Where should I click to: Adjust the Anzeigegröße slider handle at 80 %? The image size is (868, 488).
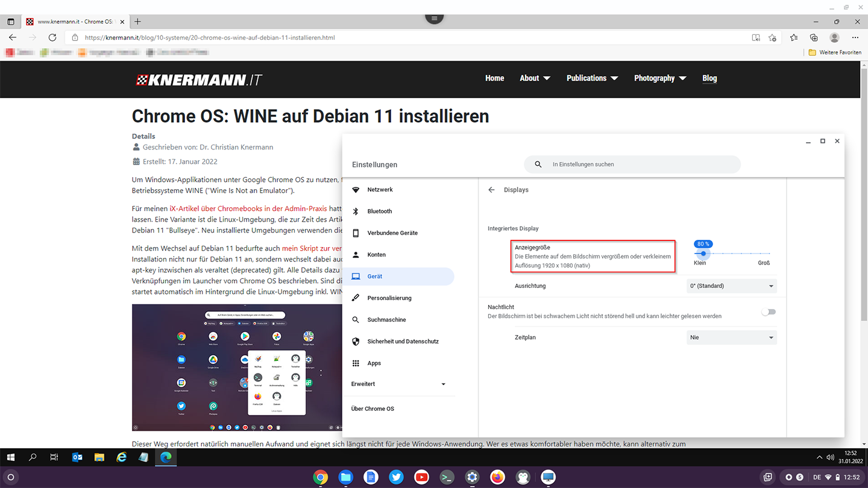(x=703, y=254)
